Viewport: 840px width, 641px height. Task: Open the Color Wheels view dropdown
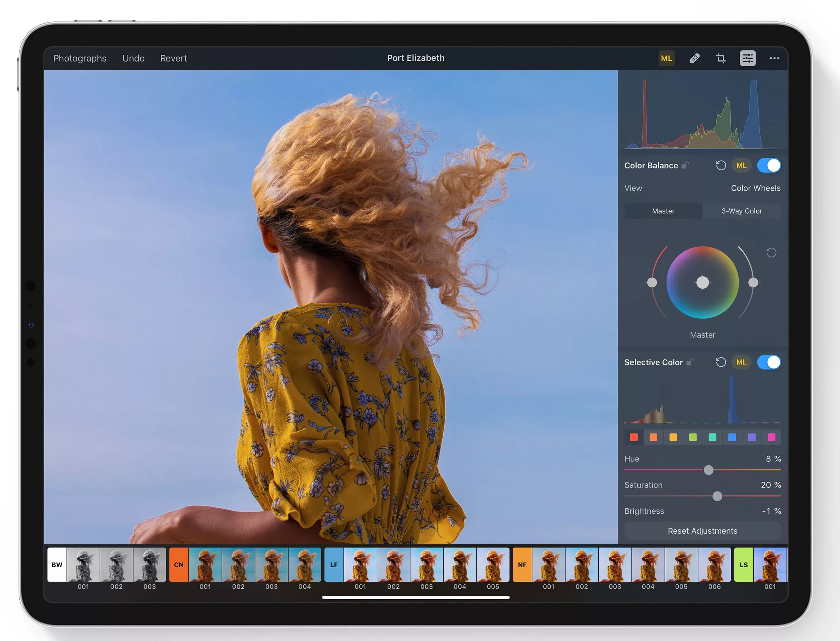pyautogui.click(x=755, y=188)
